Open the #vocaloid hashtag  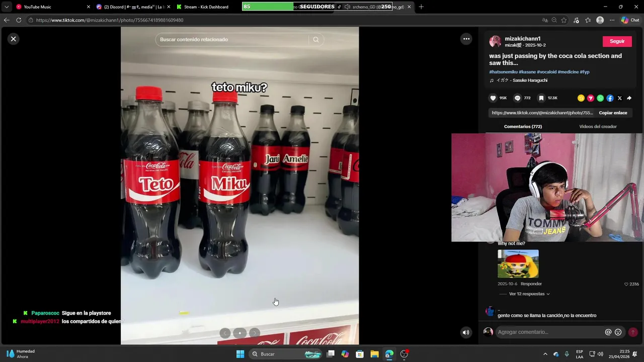[546, 72]
